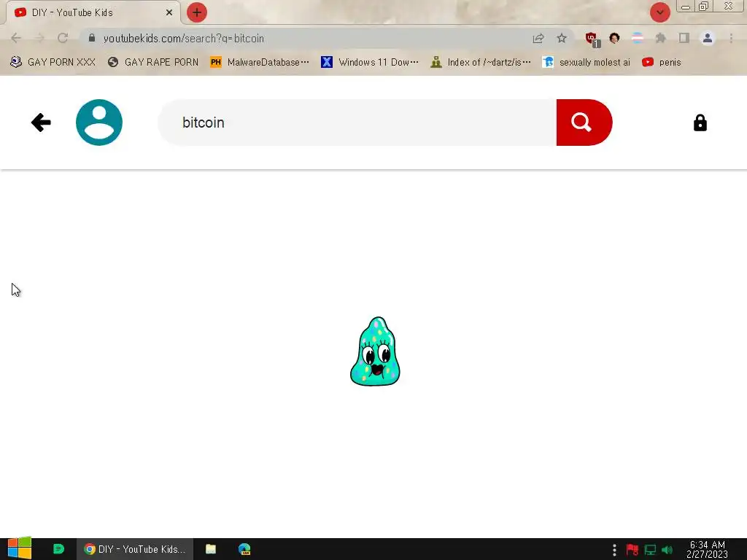Open File Explorer from the taskbar
The width and height of the screenshot is (747, 560).
(211, 549)
